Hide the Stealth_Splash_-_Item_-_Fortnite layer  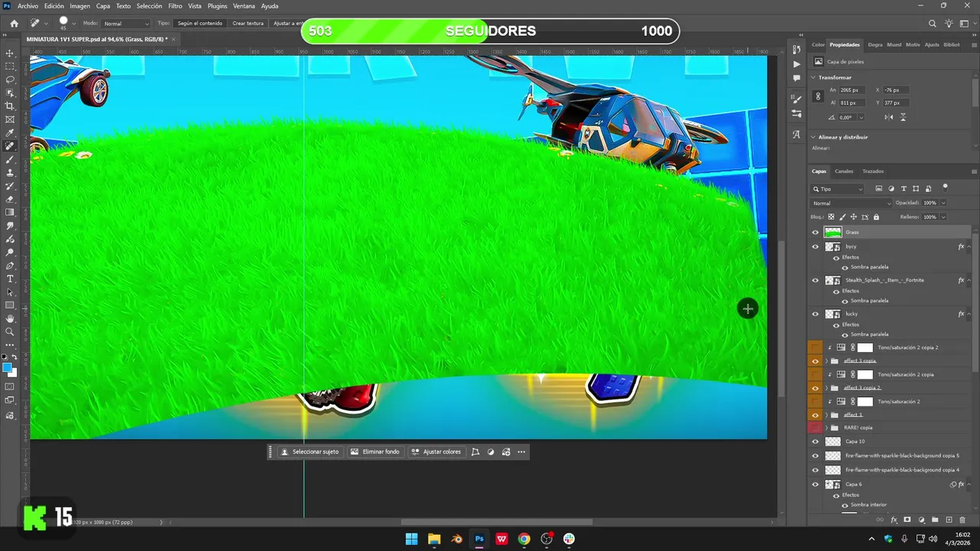tap(815, 280)
